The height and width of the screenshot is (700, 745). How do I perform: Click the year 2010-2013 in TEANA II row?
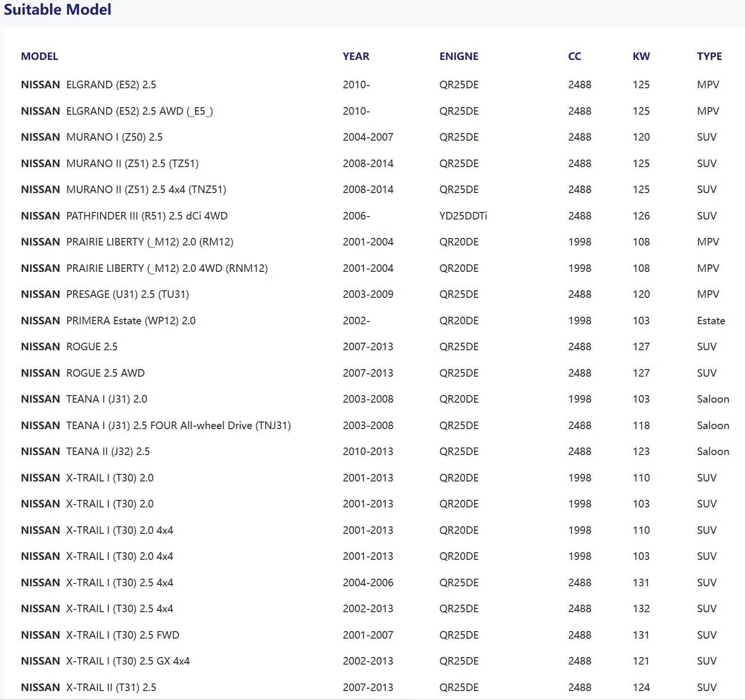pyautogui.click(x=368, y=452)
